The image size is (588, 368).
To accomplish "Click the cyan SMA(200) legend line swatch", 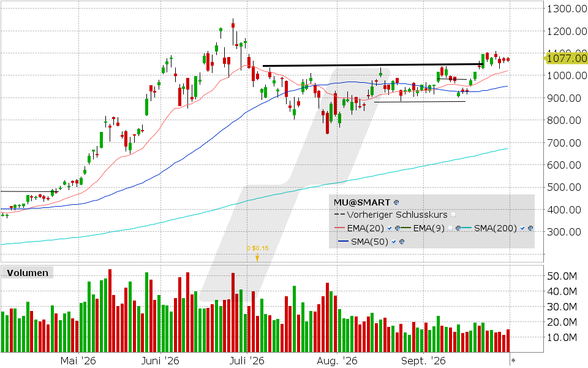I will pyautogui.click(x=466, y=228).
